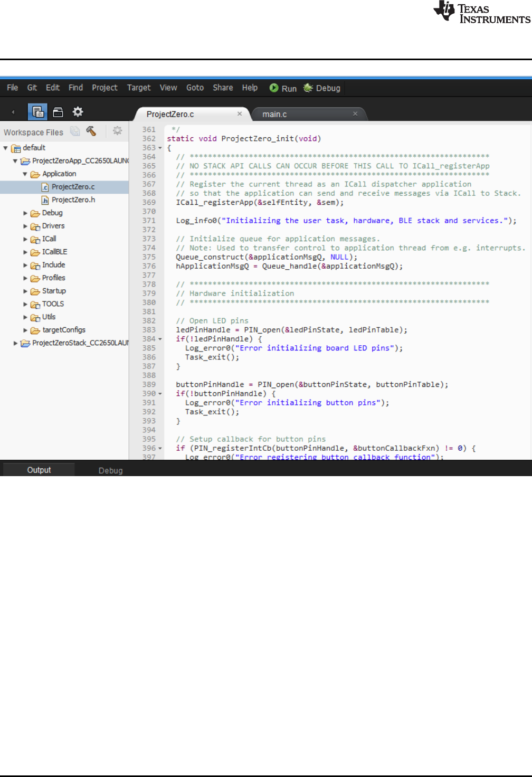Open the terminal panel icon in the toolbar
Image resolution: width=532 pixels, height=777 pixels.
[x=58, y=112]
